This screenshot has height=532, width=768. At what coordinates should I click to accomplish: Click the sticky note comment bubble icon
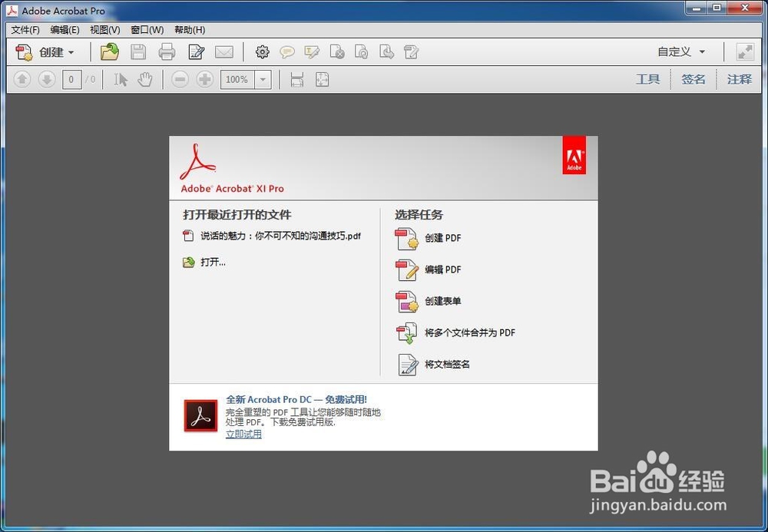tap(287, 52)
